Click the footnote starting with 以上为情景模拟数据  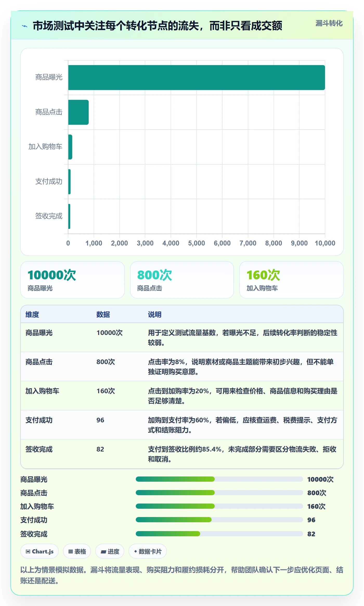[182, 575]
